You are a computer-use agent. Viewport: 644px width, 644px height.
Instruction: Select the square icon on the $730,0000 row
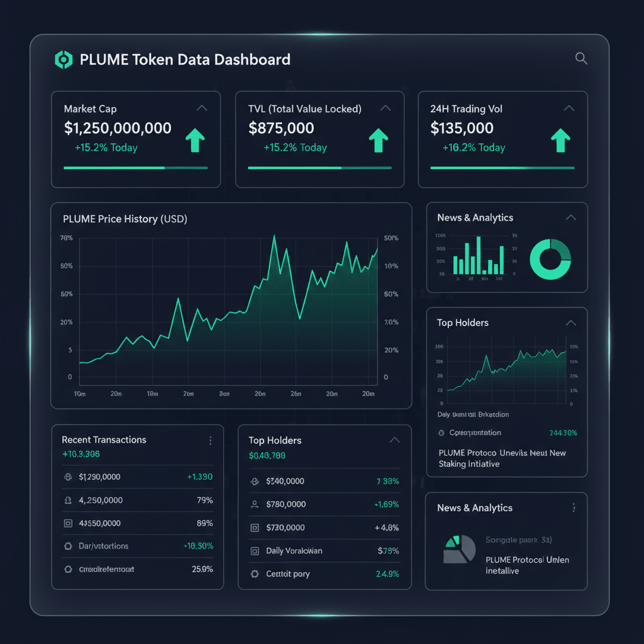[x=254, y=528]
